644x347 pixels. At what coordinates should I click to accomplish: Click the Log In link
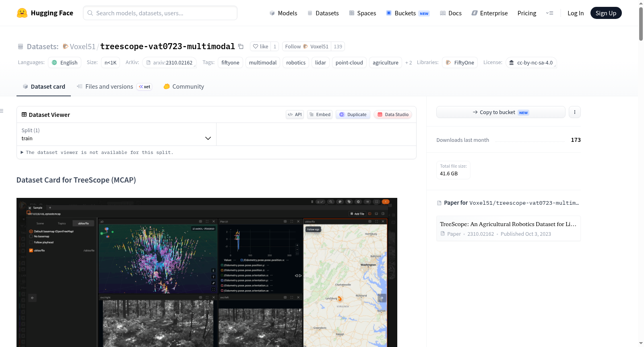pyautogui.click(x=576, y=13)
